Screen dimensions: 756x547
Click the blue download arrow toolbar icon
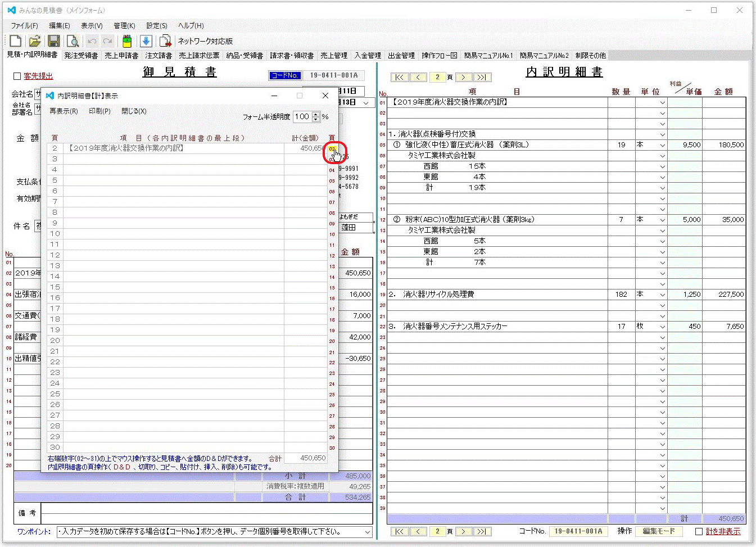pos(146,41)
